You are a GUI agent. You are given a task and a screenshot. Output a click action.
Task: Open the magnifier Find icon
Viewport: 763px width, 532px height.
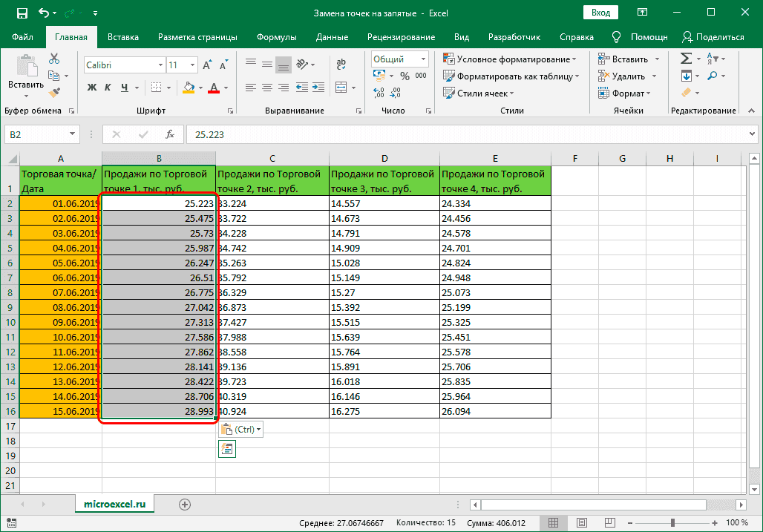click(x=713, y=75)
